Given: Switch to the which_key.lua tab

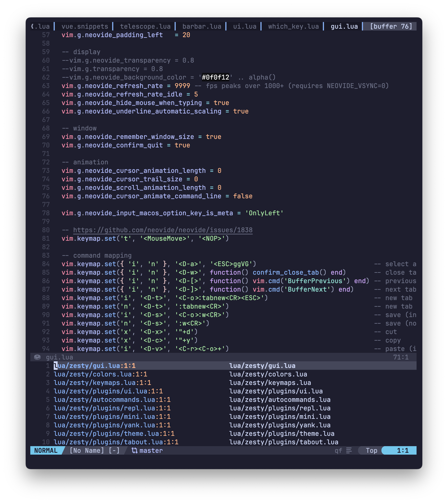Looking at the screenshot, I should (293, 26).
